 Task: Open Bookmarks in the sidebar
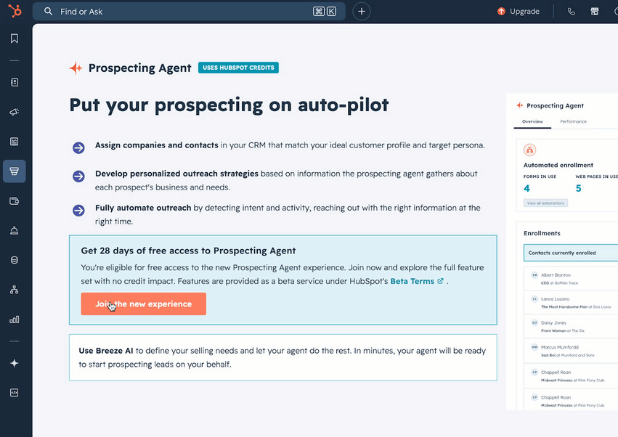click(x=14, y=38)
